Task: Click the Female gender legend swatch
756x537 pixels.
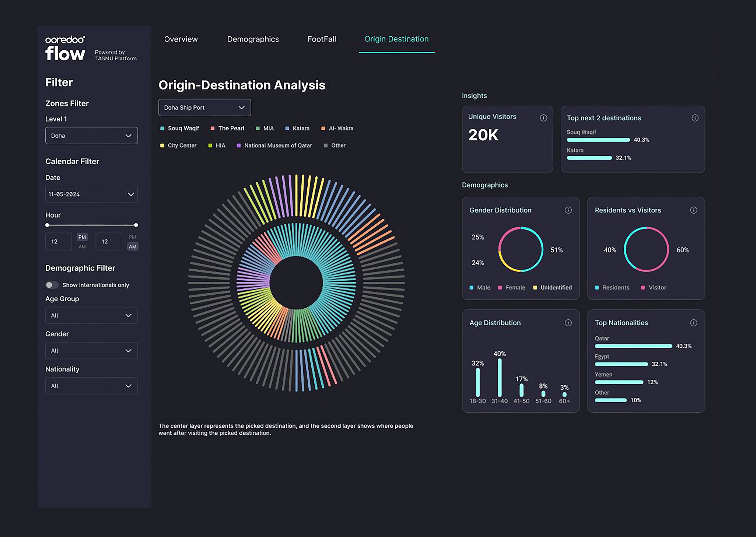Action: coord(500,288)
